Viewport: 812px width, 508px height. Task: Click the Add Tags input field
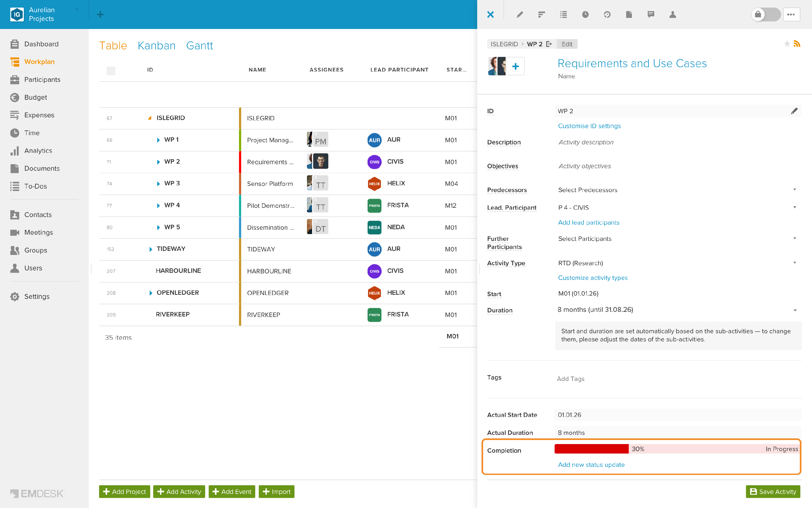tap(677, 379)
